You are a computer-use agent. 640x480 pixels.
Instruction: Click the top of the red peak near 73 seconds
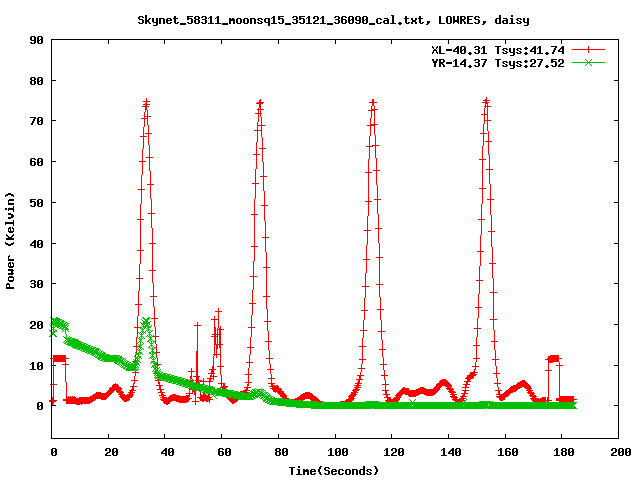click(260, 102)
